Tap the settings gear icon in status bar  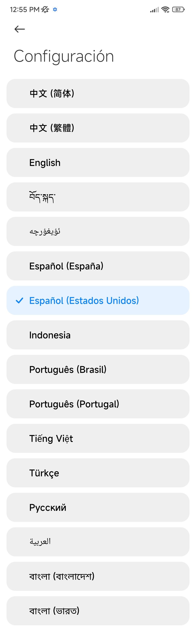(x=55, y=9)
